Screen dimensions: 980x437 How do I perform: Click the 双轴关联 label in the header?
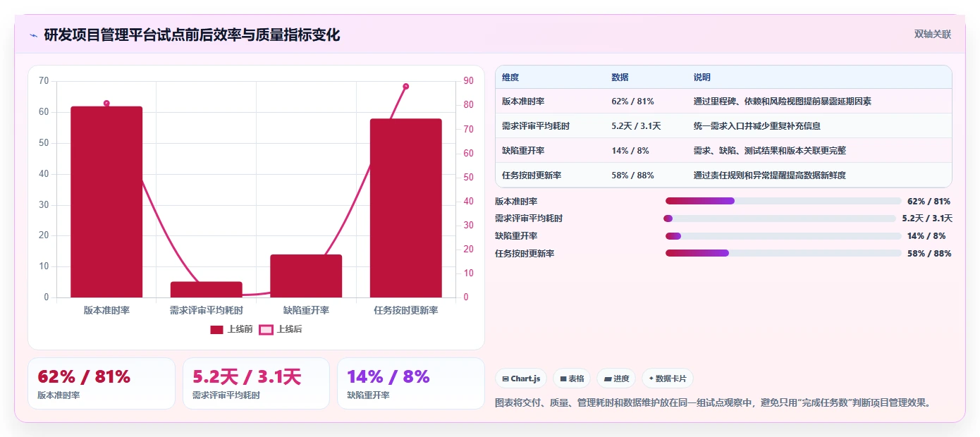coord(933,35)
